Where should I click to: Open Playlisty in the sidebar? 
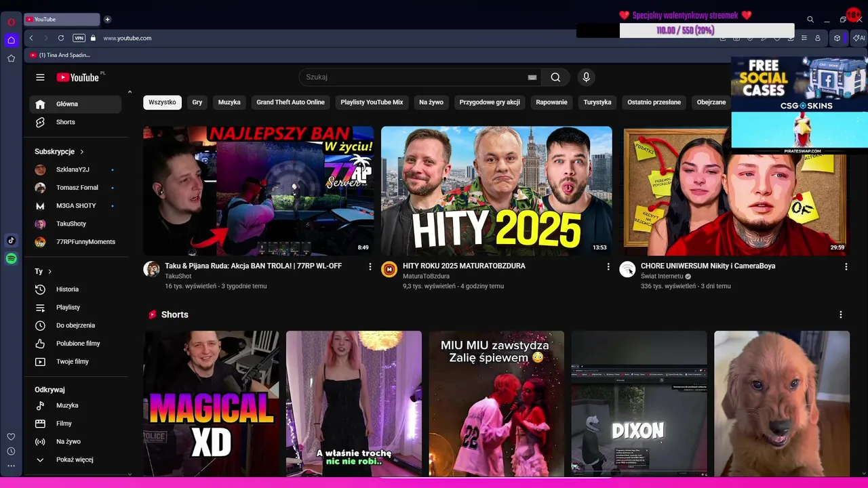[75, 307]
